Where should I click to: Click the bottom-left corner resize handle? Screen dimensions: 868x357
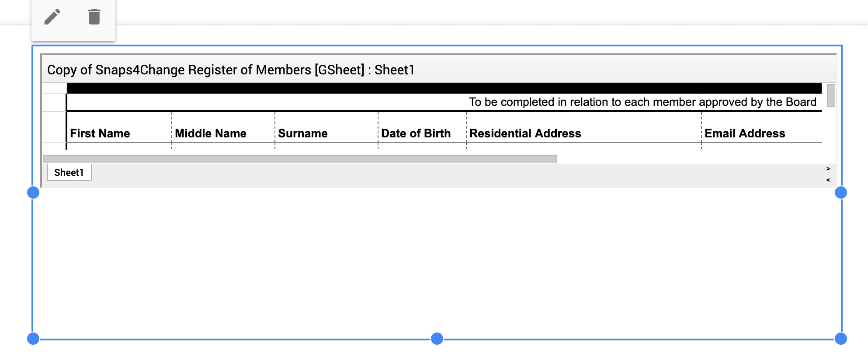(x=33, y=339)
